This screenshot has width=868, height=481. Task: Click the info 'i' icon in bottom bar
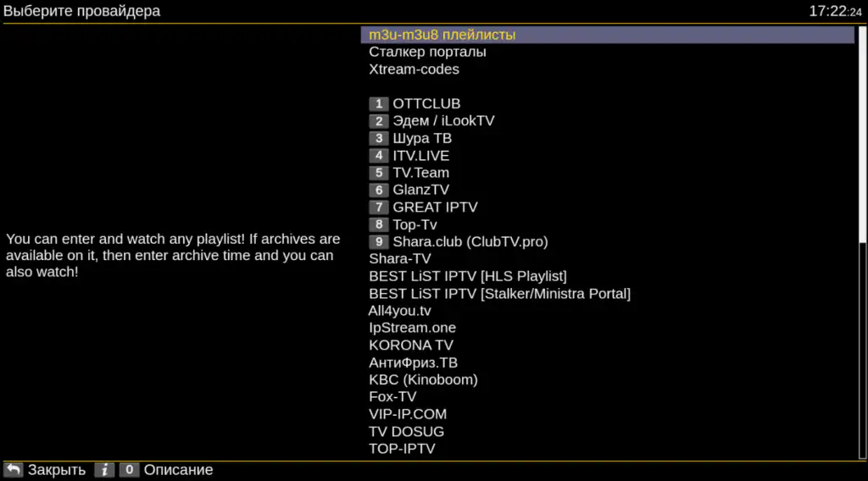(104, 470)
